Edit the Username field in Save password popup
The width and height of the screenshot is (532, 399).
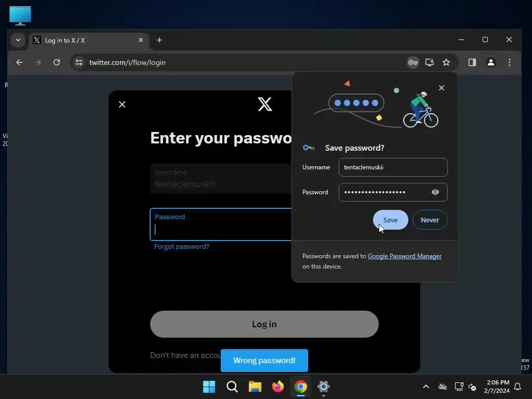[393, 167]
